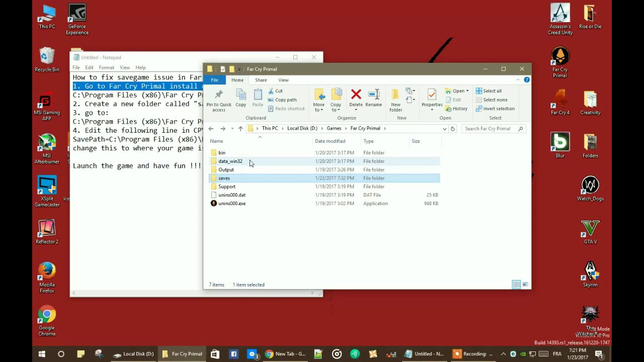The width and height of the screenshot is (644, 362).
Task: Switch to details view in status bar
Action: pos(516,285)
